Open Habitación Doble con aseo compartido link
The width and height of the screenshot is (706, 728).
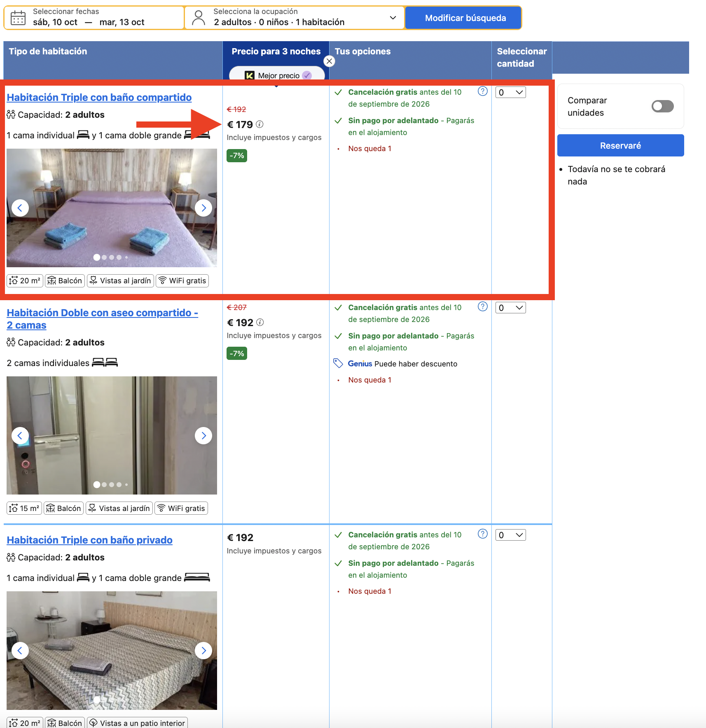102,319
